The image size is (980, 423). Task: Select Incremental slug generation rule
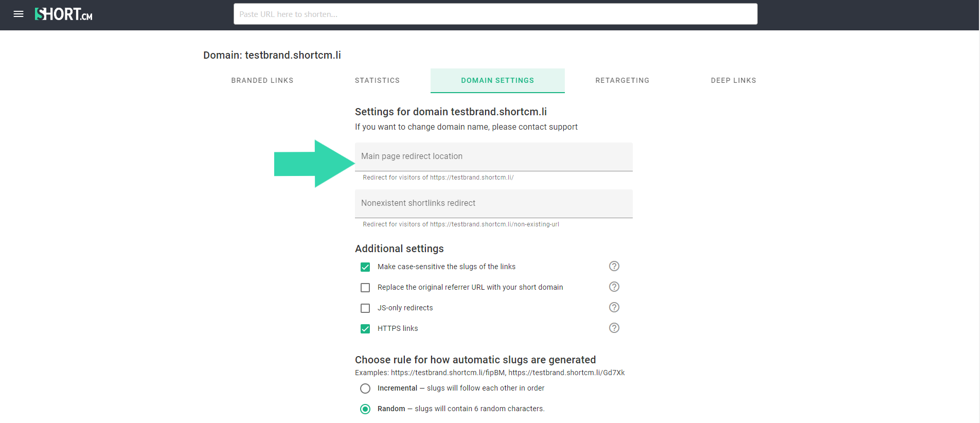365,389
